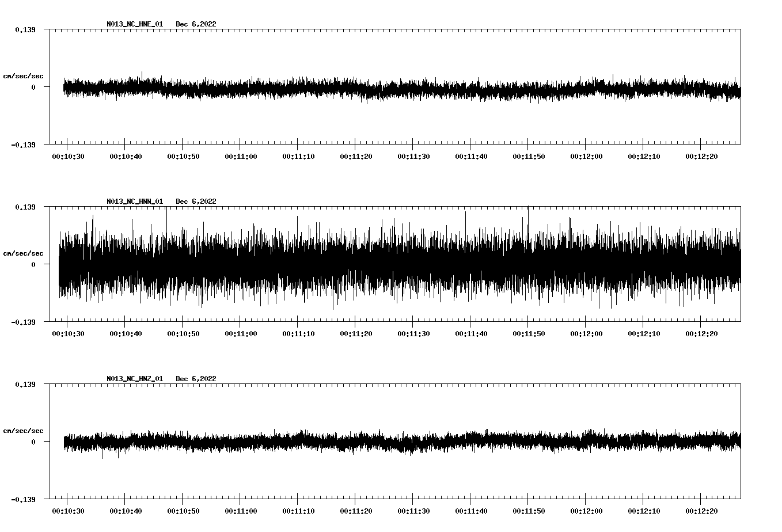Click the HNN plot 0.139 upper axis value

(25, 207)
